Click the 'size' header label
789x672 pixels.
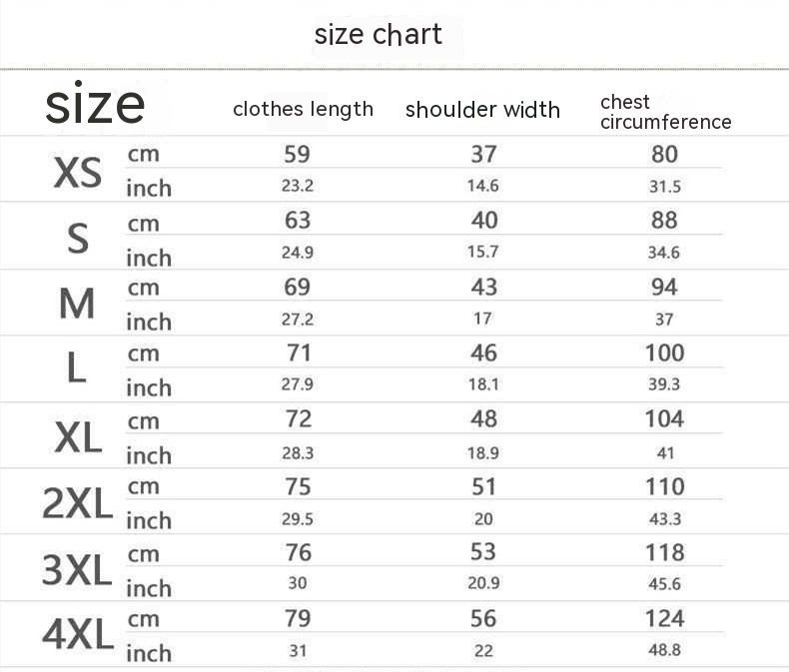click(95, 104)
